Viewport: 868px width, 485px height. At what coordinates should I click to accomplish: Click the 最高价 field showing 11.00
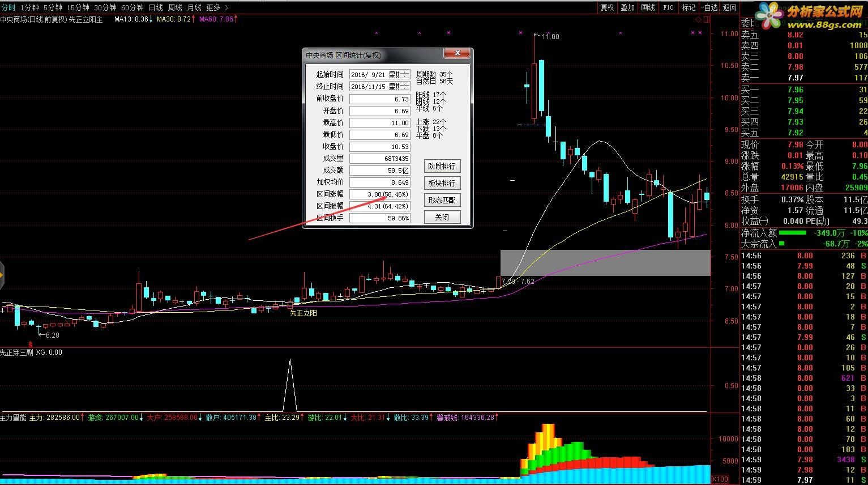[379, 122]
